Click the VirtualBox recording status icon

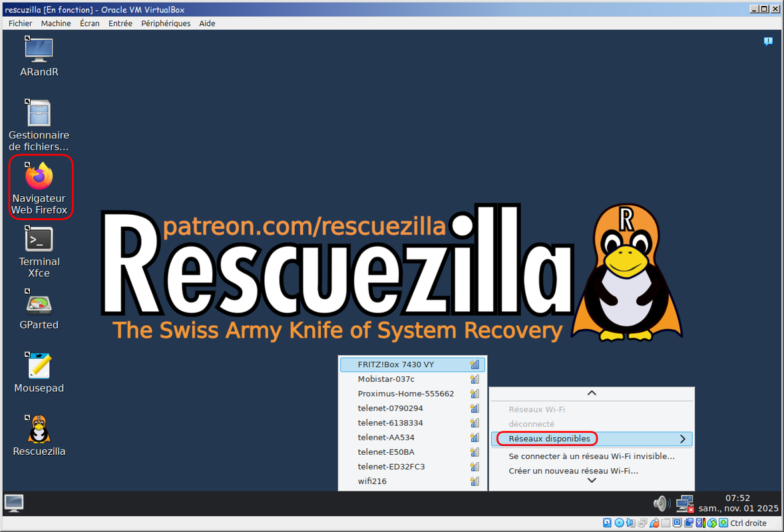(x=689, y=523)
